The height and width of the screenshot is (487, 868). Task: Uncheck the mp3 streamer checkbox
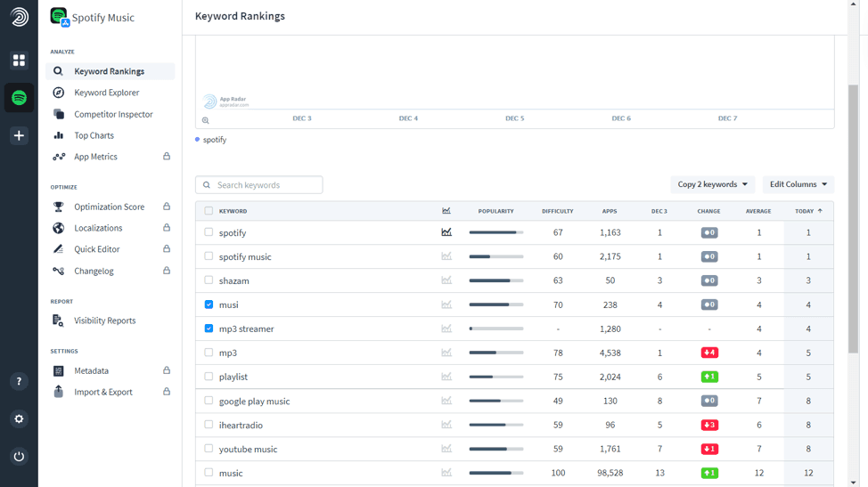209,329
